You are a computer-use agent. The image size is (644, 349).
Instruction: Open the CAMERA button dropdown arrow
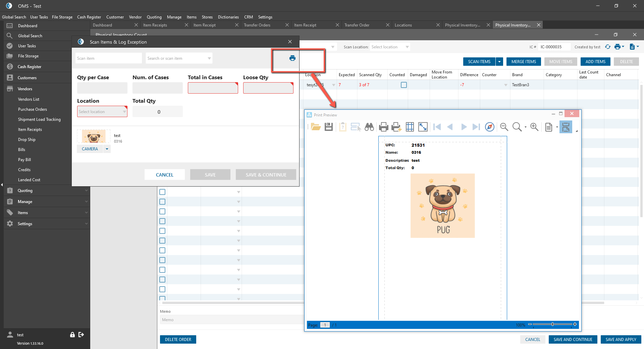[x=107, y=149]
